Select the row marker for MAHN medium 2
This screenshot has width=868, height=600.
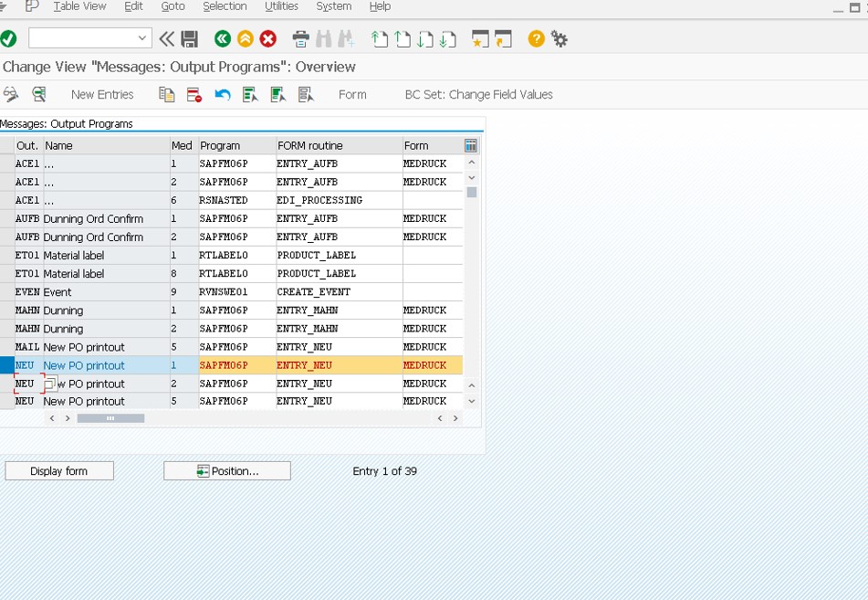pyautogui.click(x=7, y=329)
